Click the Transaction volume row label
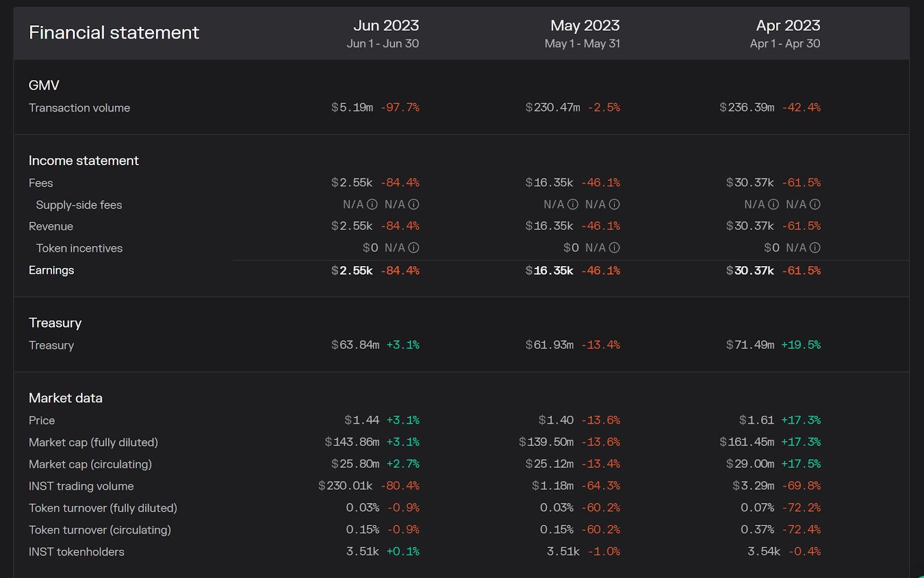Image resolution: width=924 pixels, height=578 pixels. pos(79,108)
